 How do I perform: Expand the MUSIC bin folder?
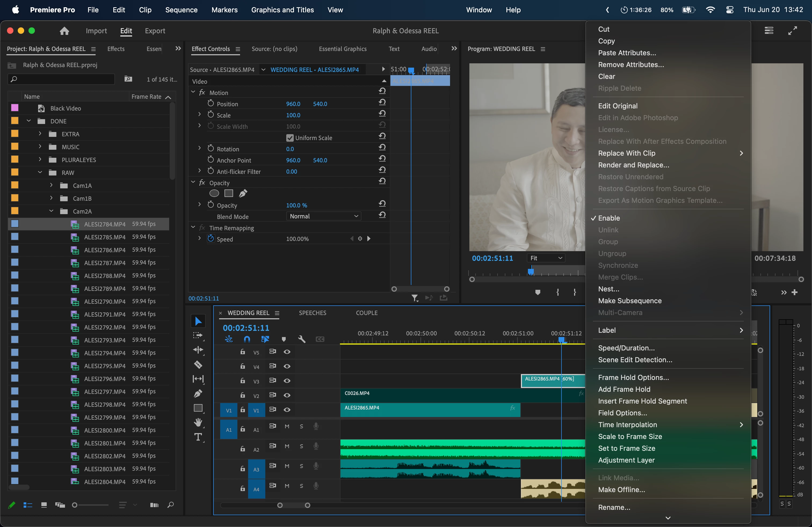click(x=40, y=147)
